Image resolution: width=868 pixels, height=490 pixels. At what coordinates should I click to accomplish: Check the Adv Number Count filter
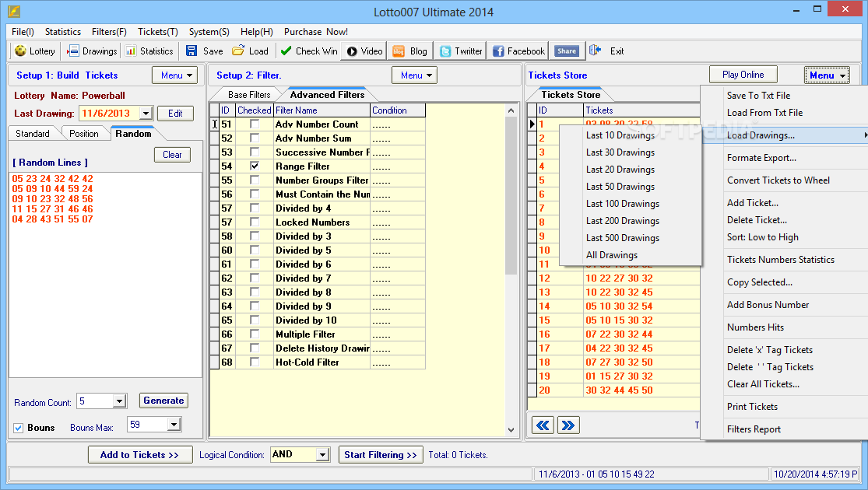(x=255, y=124)
